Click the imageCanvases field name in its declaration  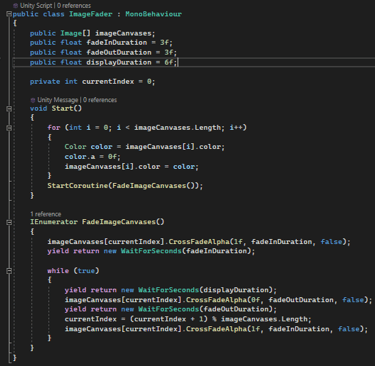(123, 33)
